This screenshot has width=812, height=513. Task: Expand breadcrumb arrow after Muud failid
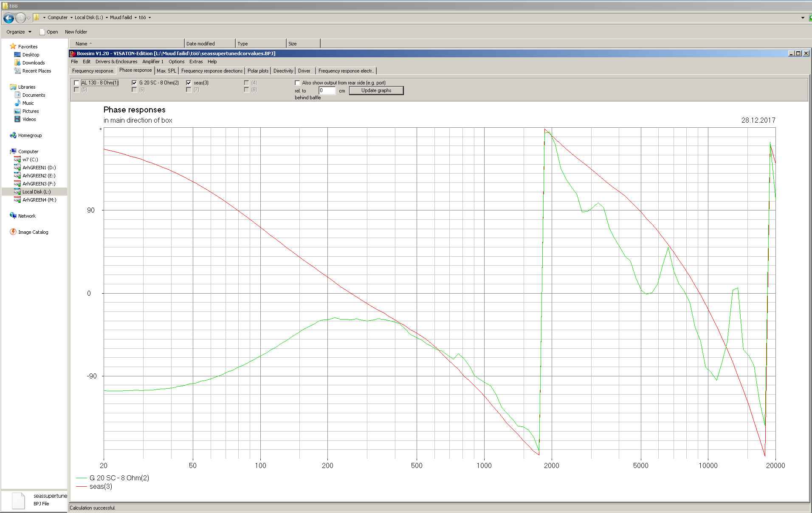(135, 18)
